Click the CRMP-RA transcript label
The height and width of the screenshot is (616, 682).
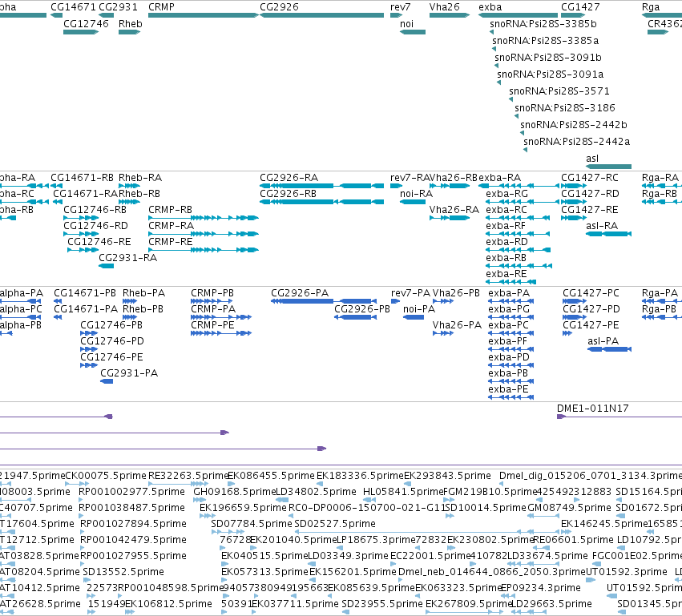click(171, 226)
